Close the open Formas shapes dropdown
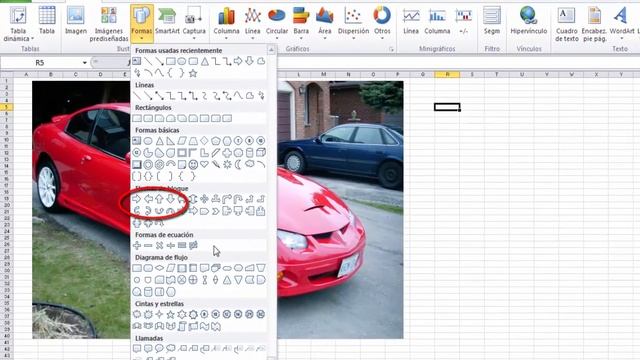The height and width of the screenshot is (360, 640). tap(142, 24)
